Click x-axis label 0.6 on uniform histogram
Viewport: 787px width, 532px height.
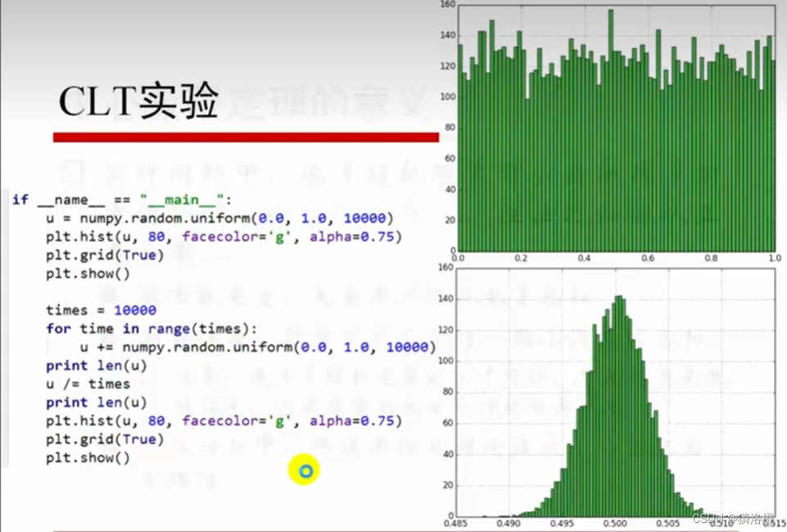[648, 259]
